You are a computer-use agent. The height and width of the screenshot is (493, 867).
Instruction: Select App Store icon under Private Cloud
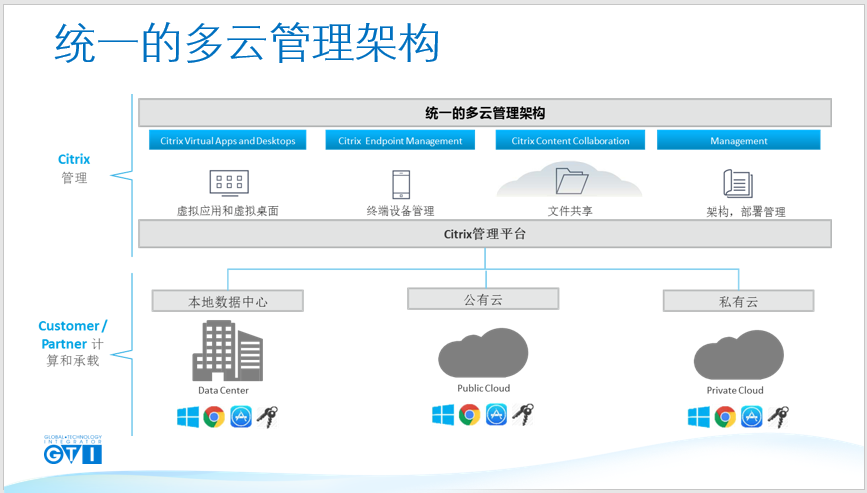[x=752, y=417]
